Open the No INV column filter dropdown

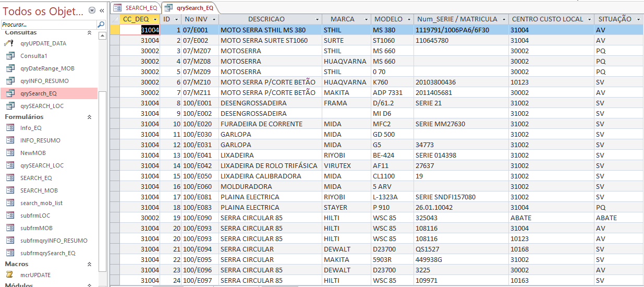tap(214, 19)
